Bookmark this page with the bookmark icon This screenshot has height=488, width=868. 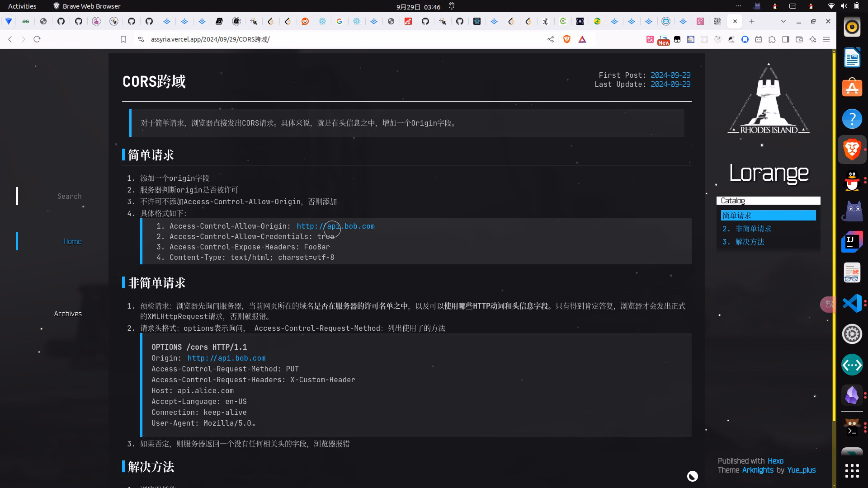pyautogui.click(x=123, y=39)
